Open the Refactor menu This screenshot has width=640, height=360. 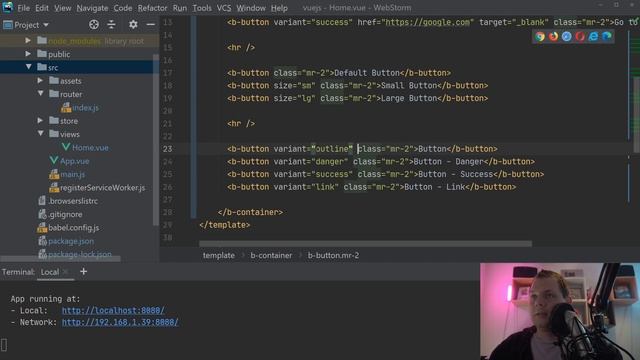(152, 8)
